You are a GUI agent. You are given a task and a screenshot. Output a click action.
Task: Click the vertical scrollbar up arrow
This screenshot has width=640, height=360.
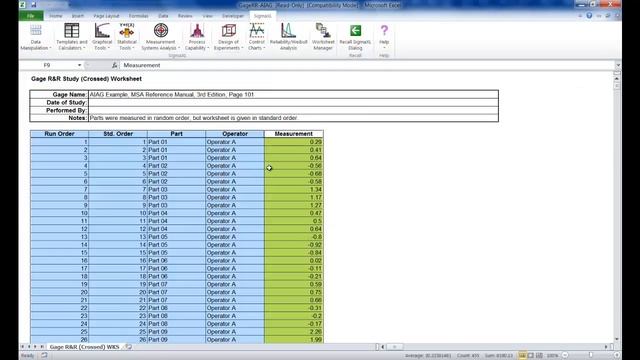click(617, 78)
